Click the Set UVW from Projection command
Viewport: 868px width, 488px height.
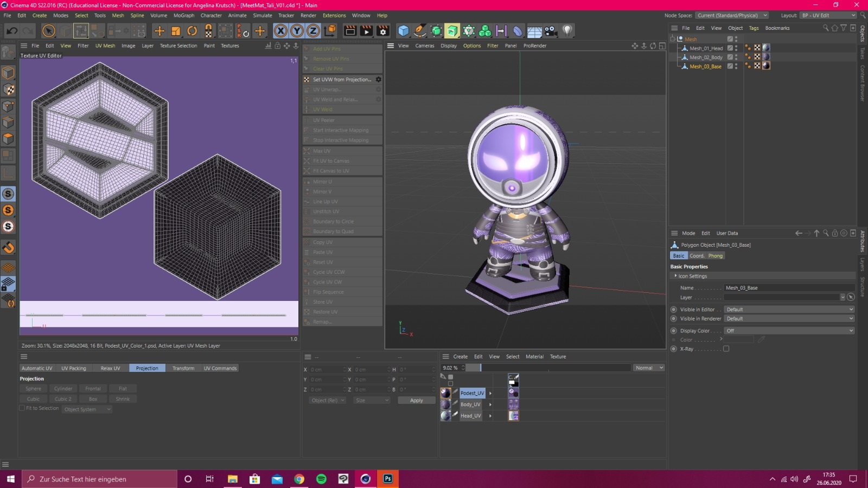tap(342, 80)
